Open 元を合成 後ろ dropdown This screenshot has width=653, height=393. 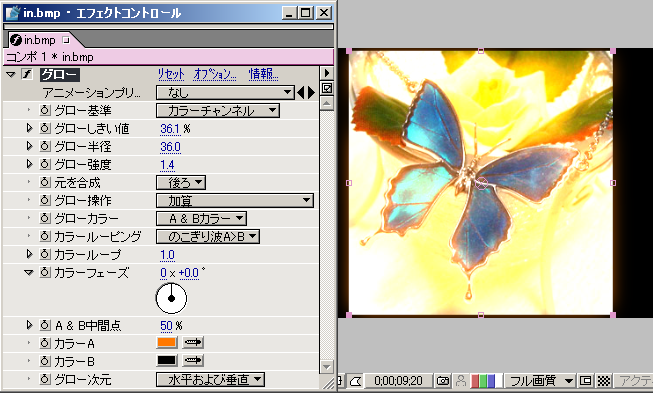click(x=181, y=182)
